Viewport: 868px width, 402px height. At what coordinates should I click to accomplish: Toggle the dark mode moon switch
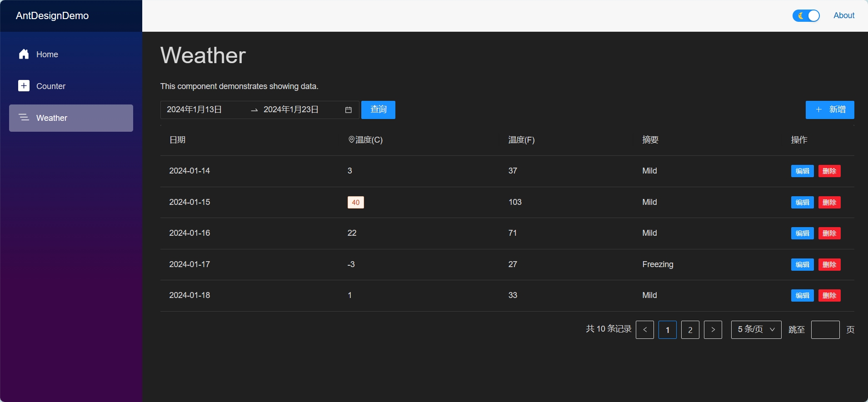[806, 16]
